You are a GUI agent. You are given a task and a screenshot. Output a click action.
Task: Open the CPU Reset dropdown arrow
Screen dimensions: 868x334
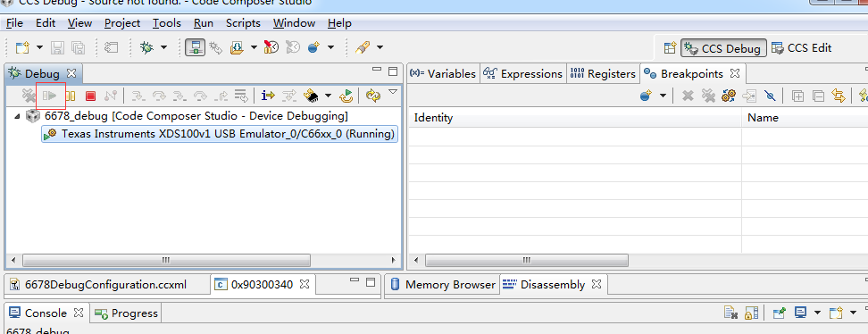click(328, 96)
